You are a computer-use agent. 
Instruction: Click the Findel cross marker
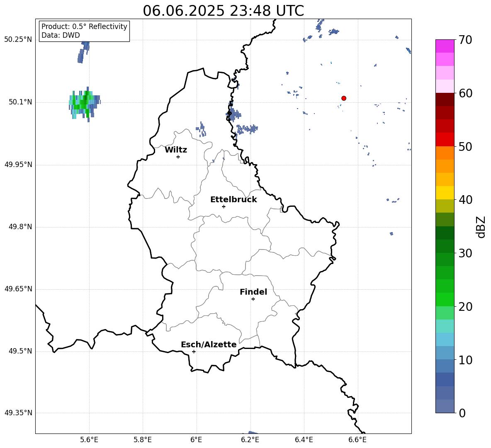(x=253, y=299)
